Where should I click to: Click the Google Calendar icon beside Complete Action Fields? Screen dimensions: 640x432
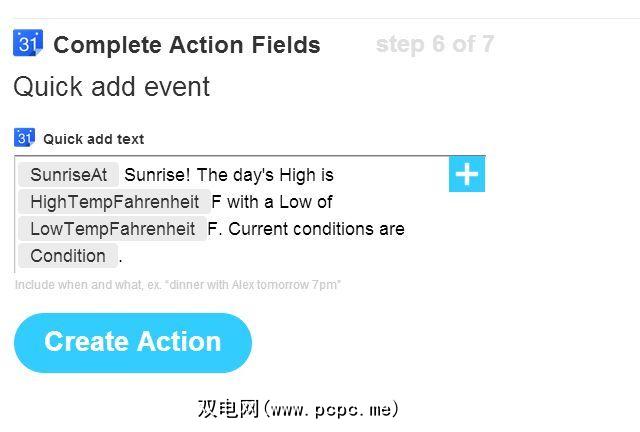click(x=27, y=43)
